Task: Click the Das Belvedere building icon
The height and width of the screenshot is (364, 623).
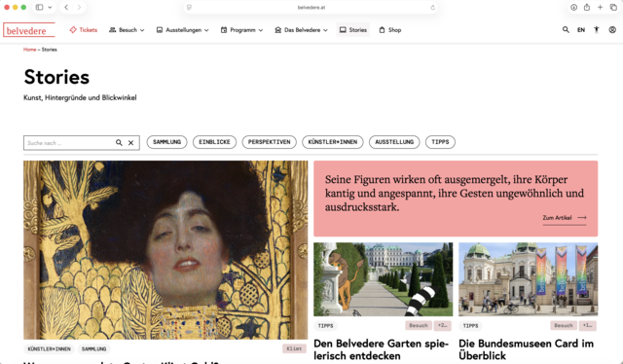Action: click(278, 30)
